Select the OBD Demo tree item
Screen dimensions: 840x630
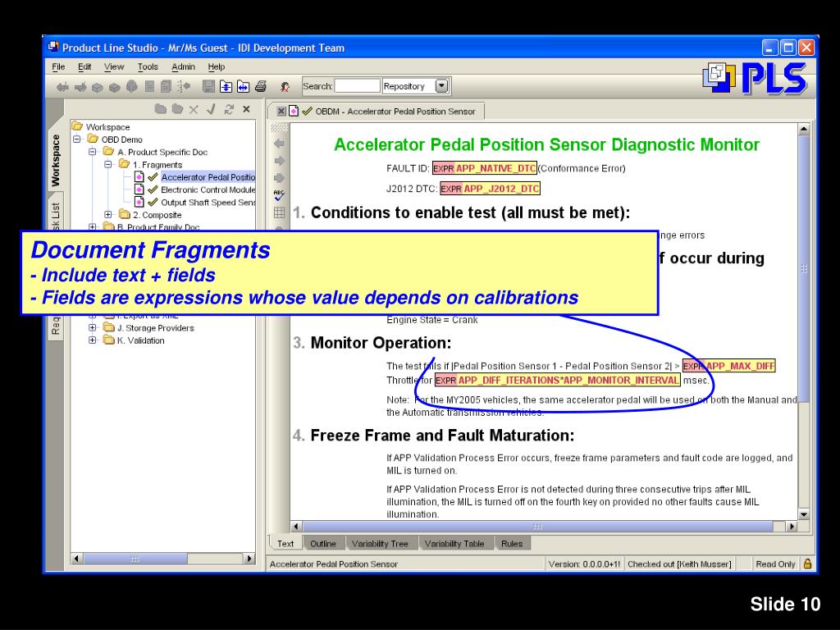pyautogui.click(x=122, y=139)
